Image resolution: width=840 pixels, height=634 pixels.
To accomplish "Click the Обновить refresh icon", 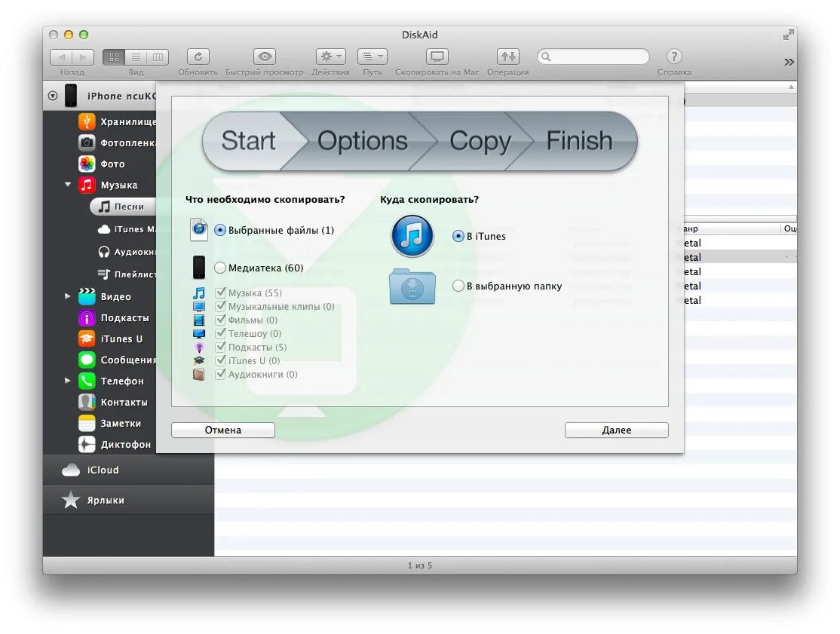I will click(198, 57).
